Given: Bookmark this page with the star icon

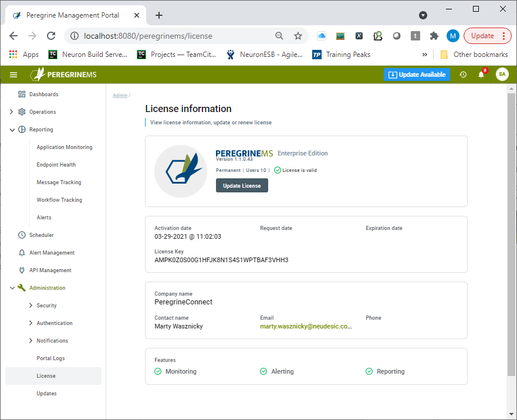Looking at the screenshot, I should (298, 36).
